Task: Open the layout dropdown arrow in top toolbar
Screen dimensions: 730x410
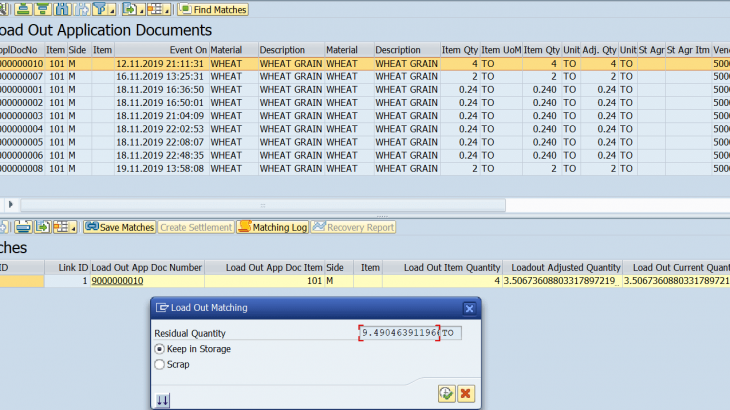Action: pyautogui.click(x=167, y=10)
